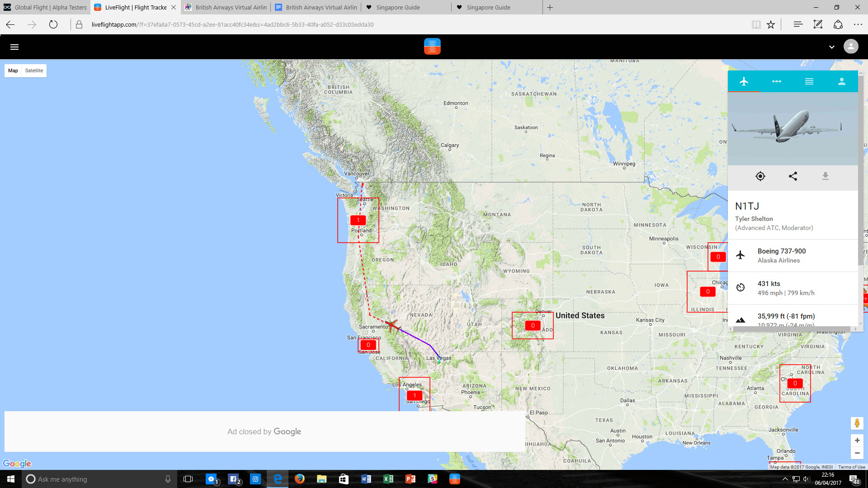Click the Denver airspace red marker
868x488 pixels.
(x=533, y=325)
